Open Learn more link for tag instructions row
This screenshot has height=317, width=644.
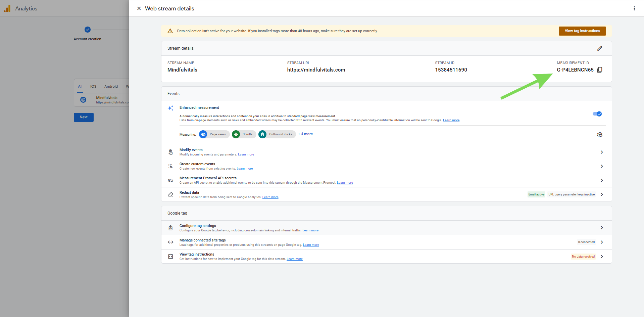[295, 259]
